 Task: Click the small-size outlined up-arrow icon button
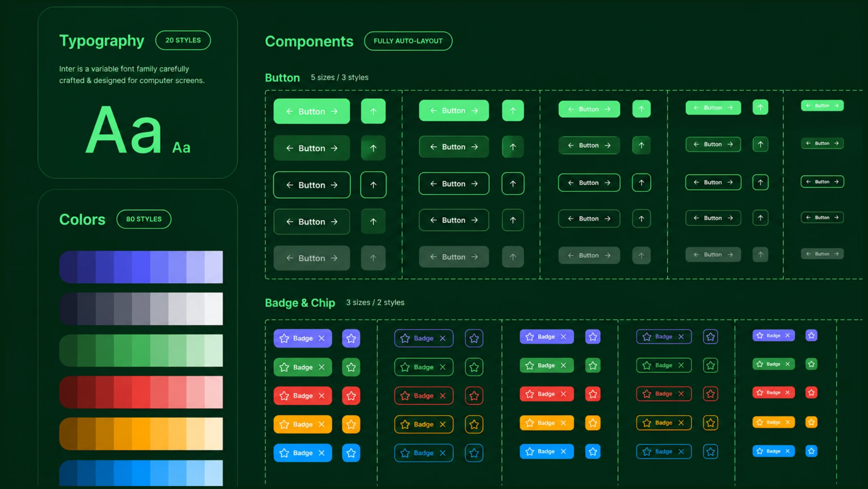760,182
